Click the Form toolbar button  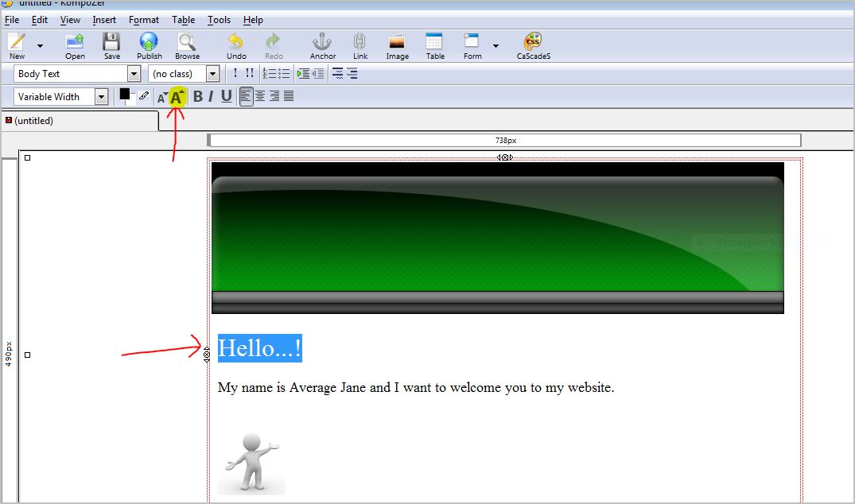point(472,42)
